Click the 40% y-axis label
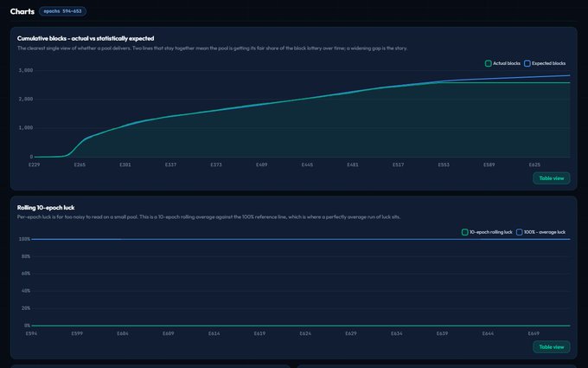Viewport: 588px width, 368px height. click(26, 291)
